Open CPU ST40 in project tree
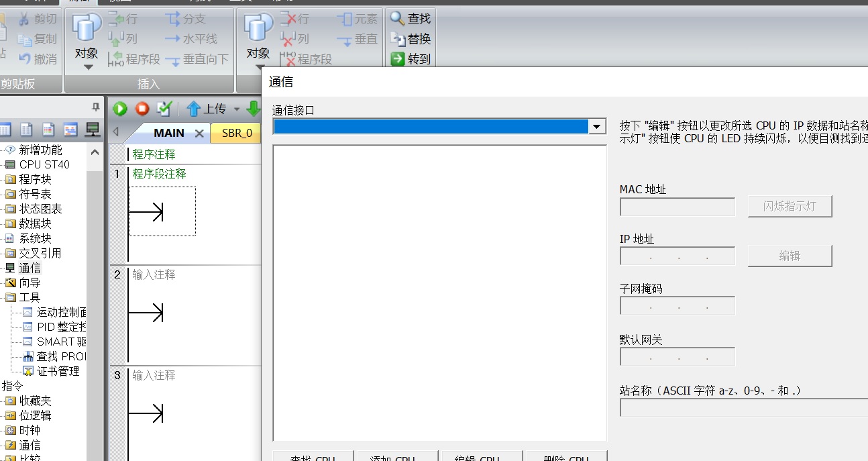This screenshot has height=461, width=868. pyautogui.click(x=44, y=164)
